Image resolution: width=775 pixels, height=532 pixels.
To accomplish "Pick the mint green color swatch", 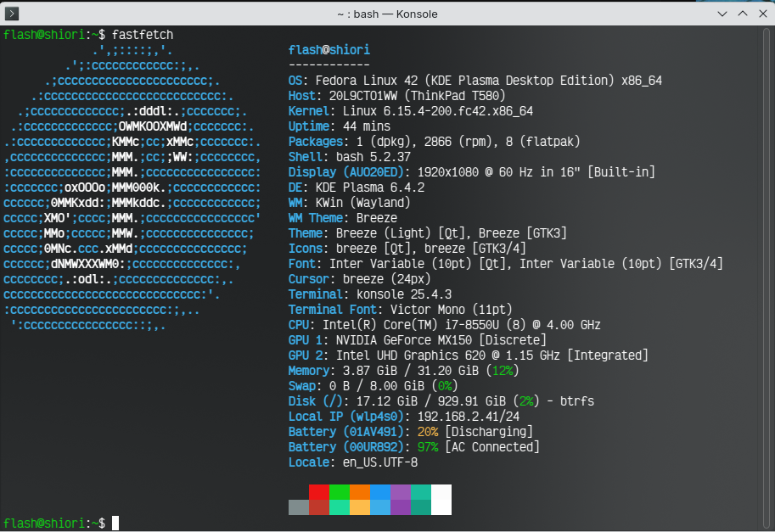I will click(339, 507).
